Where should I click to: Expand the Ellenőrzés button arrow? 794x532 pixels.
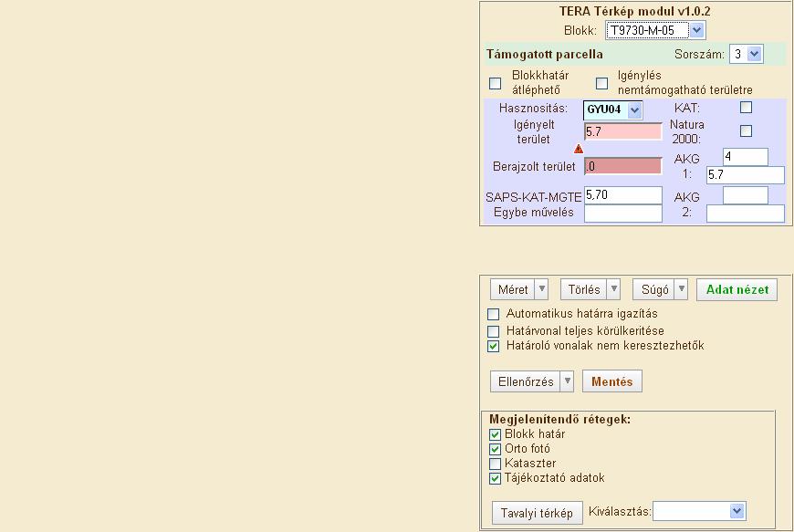[567, 381]
